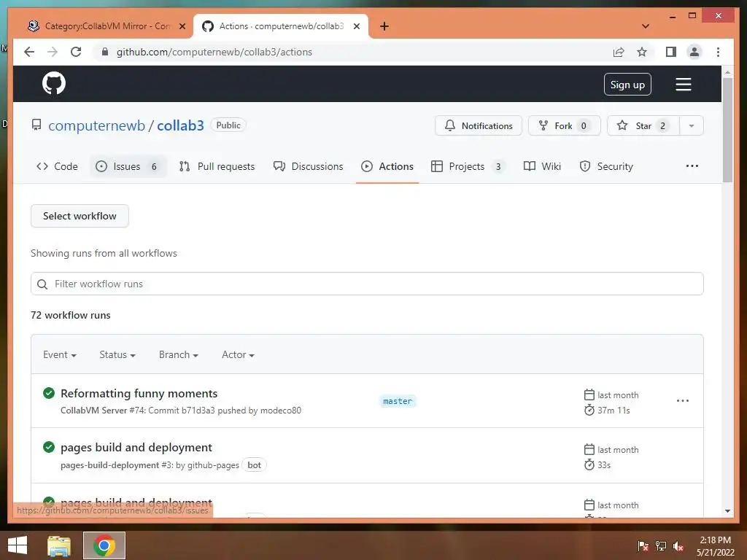This screenshot has width=747, height=560.
Task: Open the Code tab
Action: [57, 166]
